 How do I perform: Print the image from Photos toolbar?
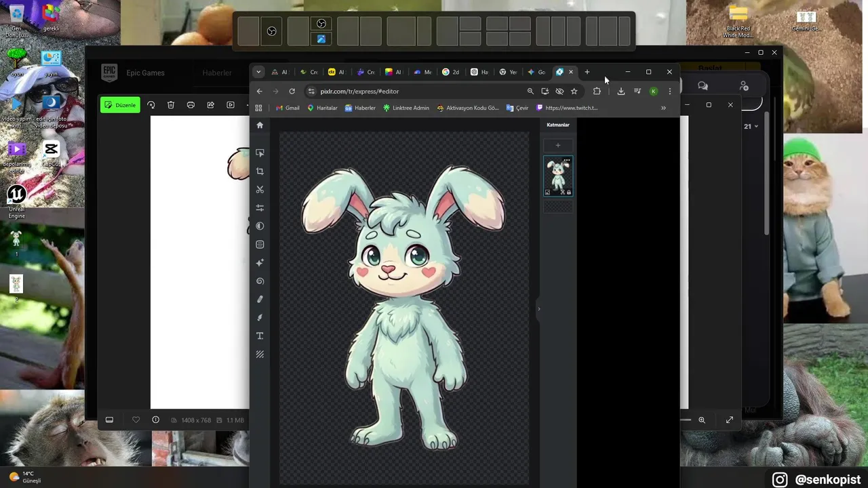click(191, 105)
